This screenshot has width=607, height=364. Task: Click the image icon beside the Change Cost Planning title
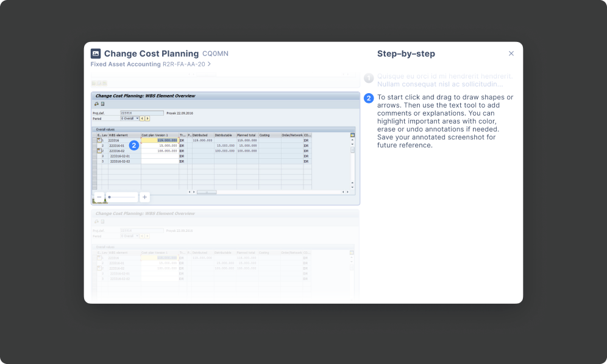[x=95, y=54]
